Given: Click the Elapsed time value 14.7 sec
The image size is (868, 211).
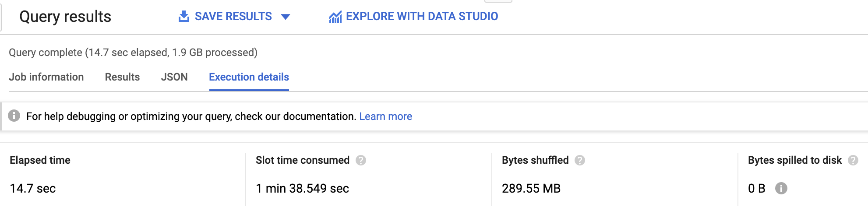Looking at the screenshot, I should pyautogui.click(x=33, y=188).
